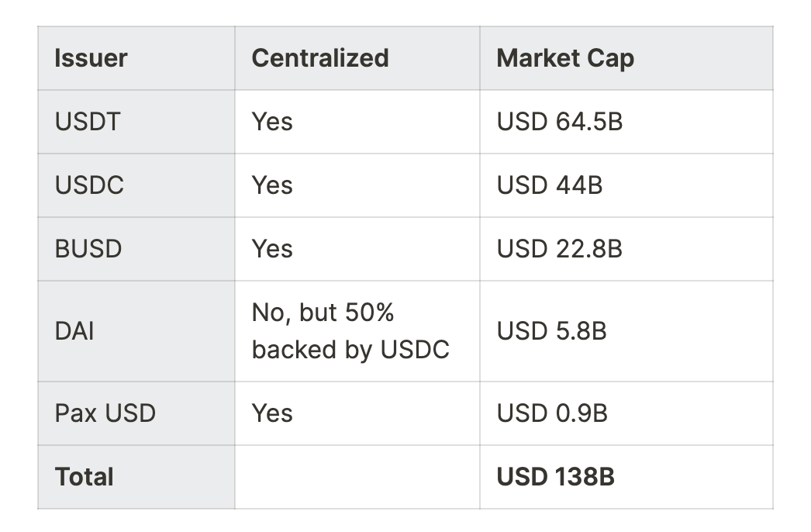Select the DAI issuer cell

click(x=74, y=331)
